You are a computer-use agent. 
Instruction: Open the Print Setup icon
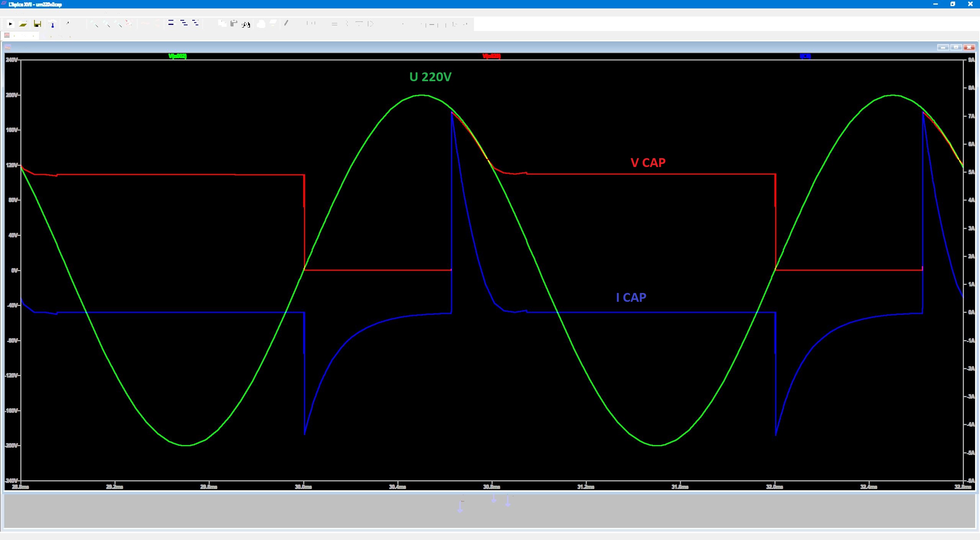pos(273,23)
